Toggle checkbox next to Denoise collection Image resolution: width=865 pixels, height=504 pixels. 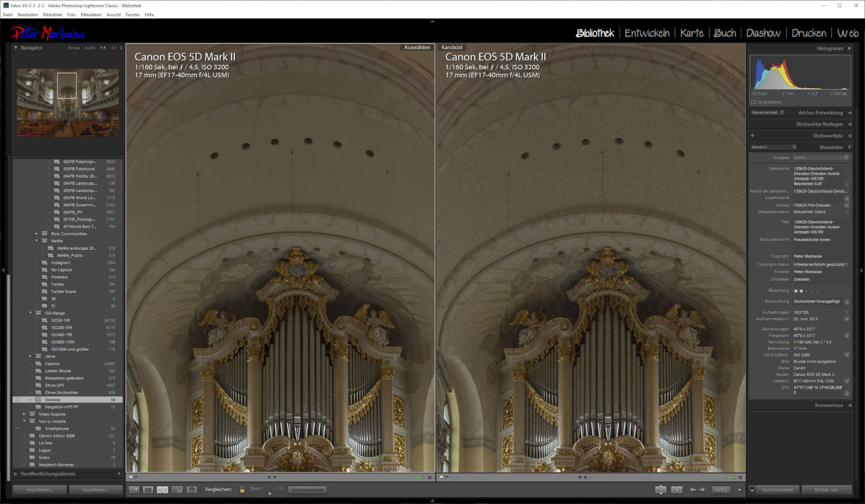click(17, 400)
